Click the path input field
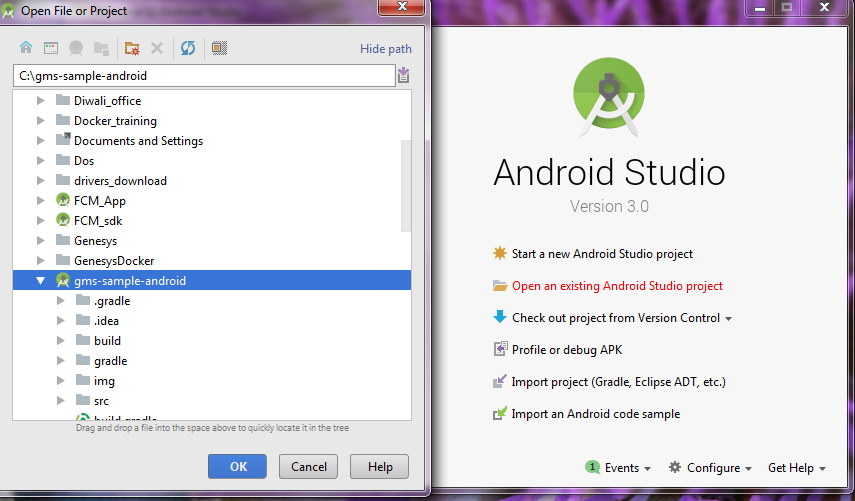 tap(203, 76)
